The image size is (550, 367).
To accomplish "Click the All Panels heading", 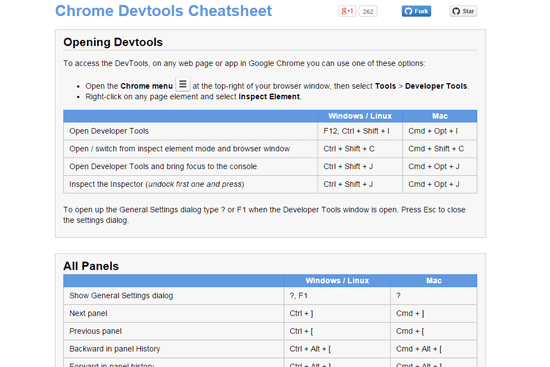I will pyautogui.click(x=91, y=266).
